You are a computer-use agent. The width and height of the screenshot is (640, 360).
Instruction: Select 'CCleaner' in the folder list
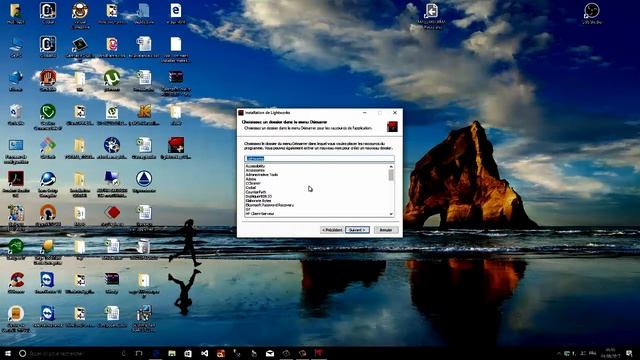tap(253, 183)
